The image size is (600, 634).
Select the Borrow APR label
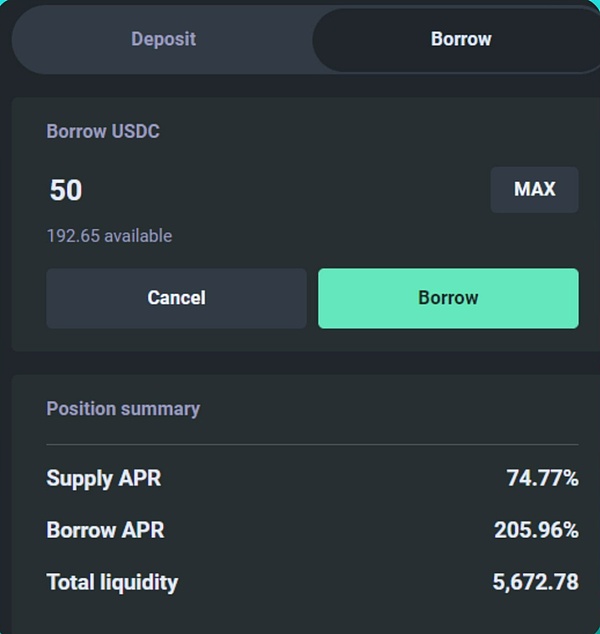pyautogui.click(x=105, y=530)
